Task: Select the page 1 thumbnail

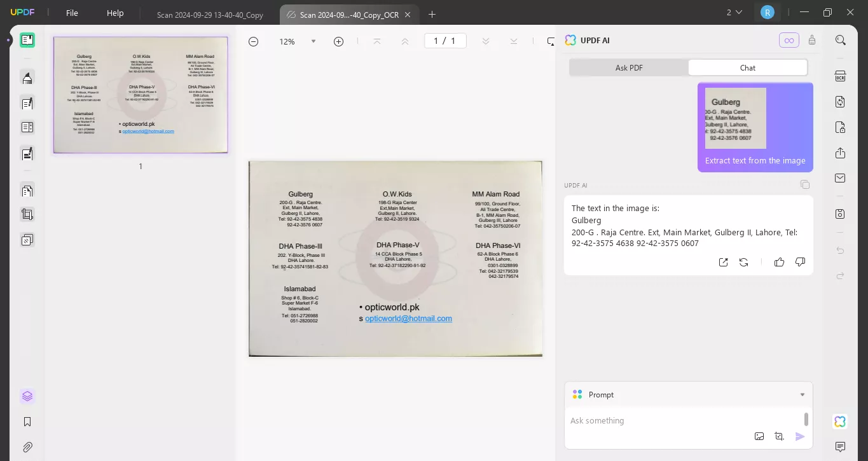Action: [140, 94]
